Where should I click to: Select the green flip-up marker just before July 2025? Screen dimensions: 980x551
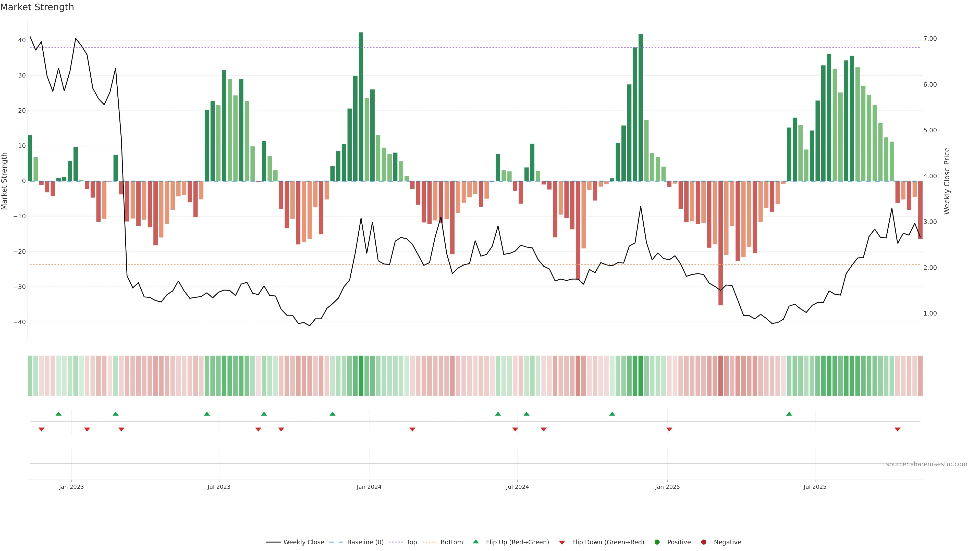[x=789, y=414]
